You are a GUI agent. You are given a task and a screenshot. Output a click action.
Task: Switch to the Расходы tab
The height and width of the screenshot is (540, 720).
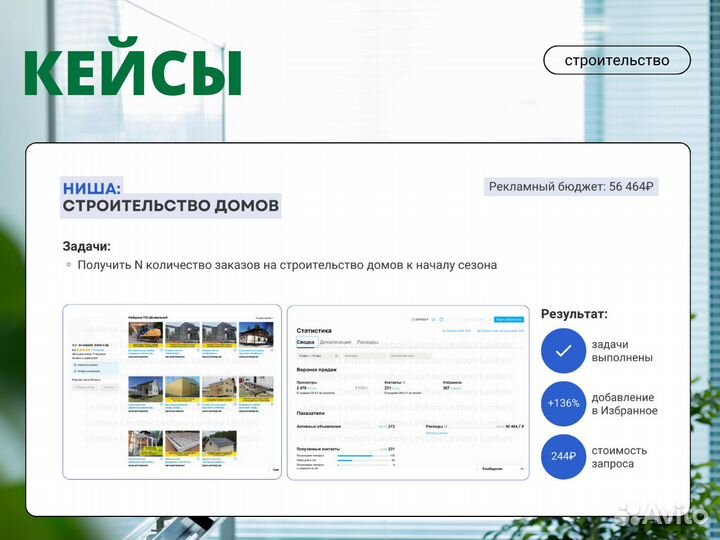368,342
